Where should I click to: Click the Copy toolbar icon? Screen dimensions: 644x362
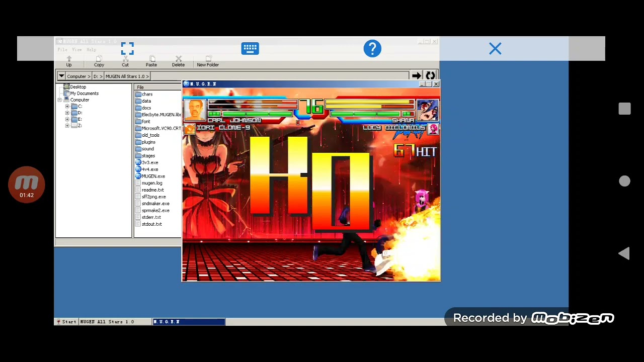99,62
